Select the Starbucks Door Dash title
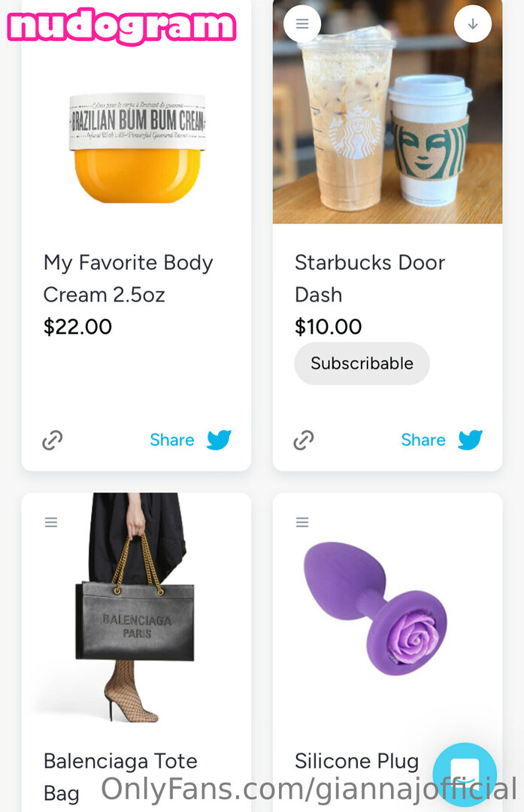The image size is (524, 812). pos(370,278)
